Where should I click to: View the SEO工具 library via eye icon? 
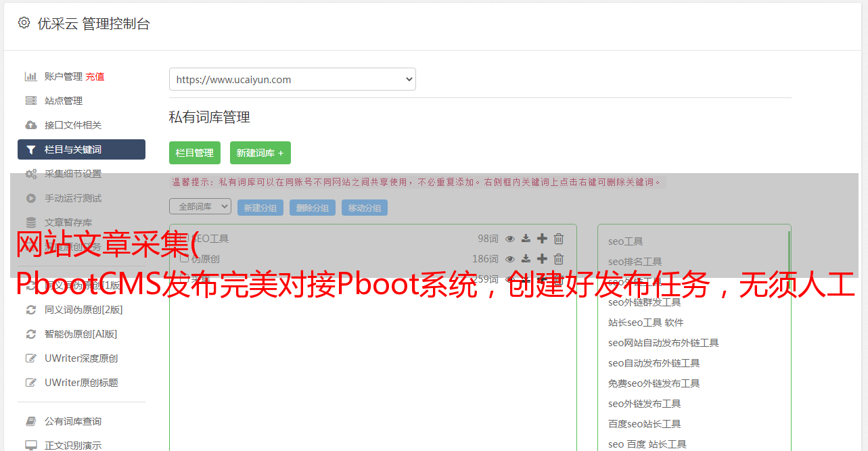point(510,239)
